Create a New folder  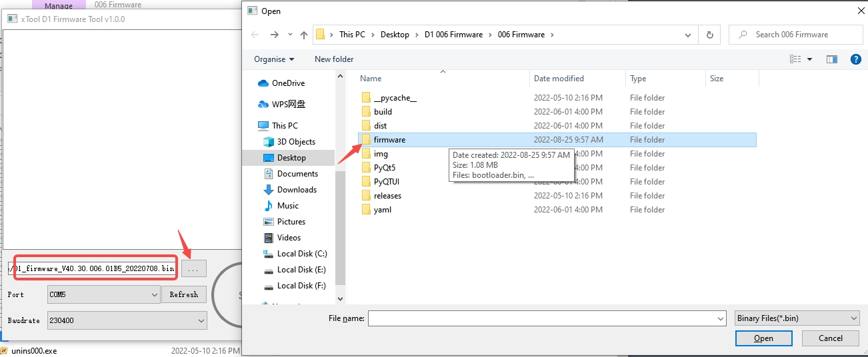pos(334,59)
